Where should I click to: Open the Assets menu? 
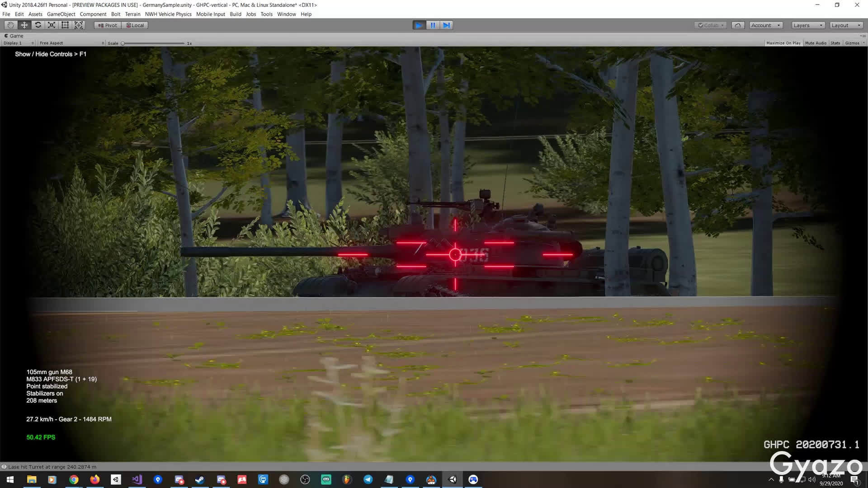(35, 14)
